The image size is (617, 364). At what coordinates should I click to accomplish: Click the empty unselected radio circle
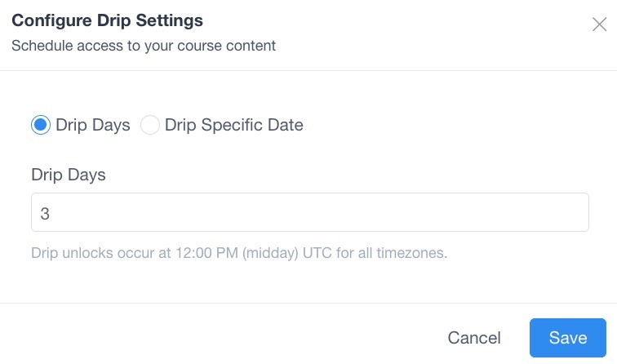point(150,125)
